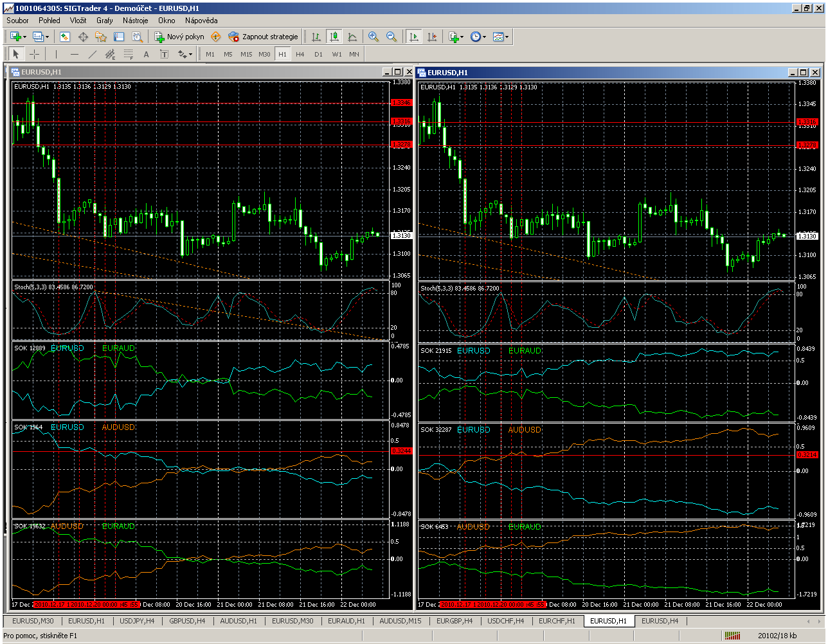This screenshot has height=644, width=828.
Task: Select the H4 timeframe button
Action: point(300,55)
